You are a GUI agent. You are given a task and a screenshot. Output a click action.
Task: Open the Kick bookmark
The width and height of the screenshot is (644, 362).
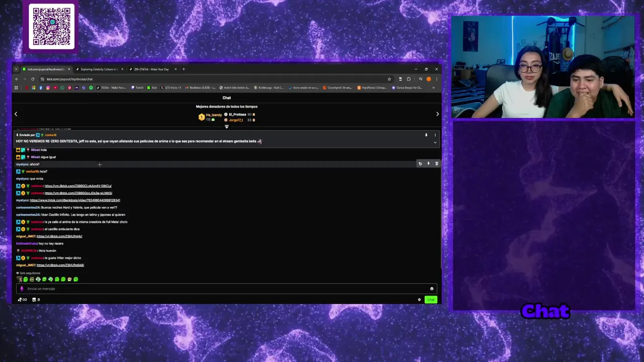152,87
